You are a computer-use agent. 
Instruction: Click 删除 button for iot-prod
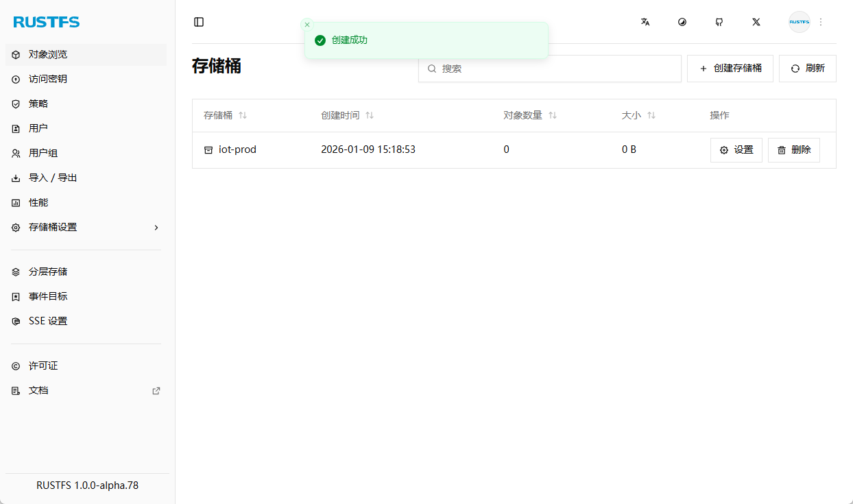tap(794, 150)
